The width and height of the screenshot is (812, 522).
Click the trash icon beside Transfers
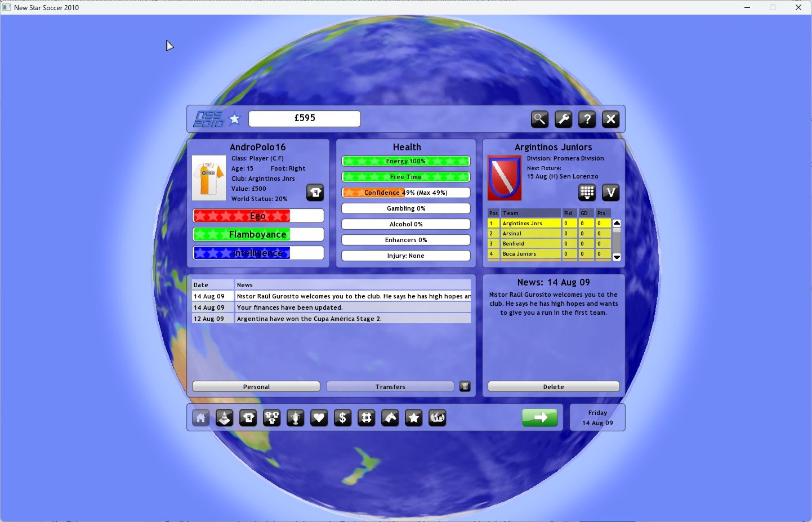point(465,386)
